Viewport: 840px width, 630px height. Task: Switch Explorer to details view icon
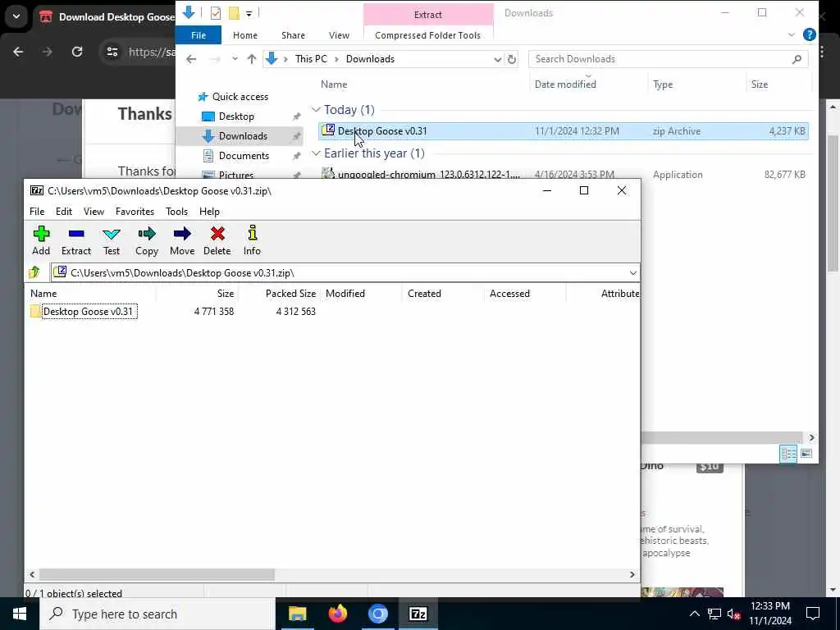788,454
